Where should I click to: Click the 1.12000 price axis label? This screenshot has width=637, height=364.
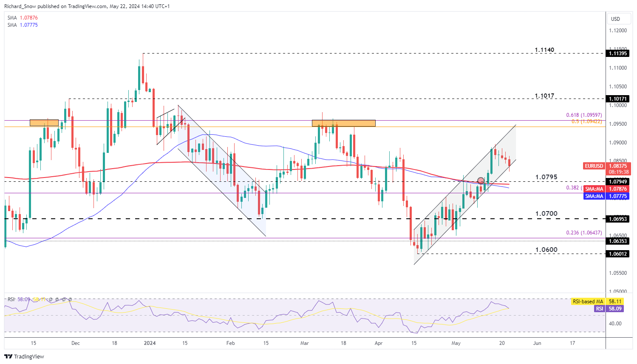(618, 31)
